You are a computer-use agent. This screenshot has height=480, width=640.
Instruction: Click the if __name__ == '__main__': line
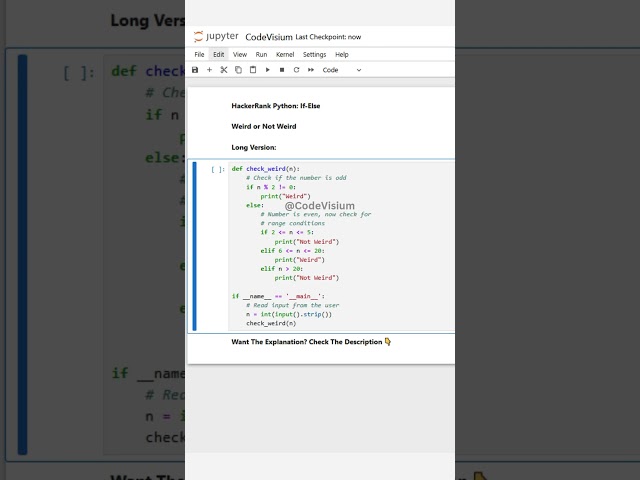coord(278,296)
